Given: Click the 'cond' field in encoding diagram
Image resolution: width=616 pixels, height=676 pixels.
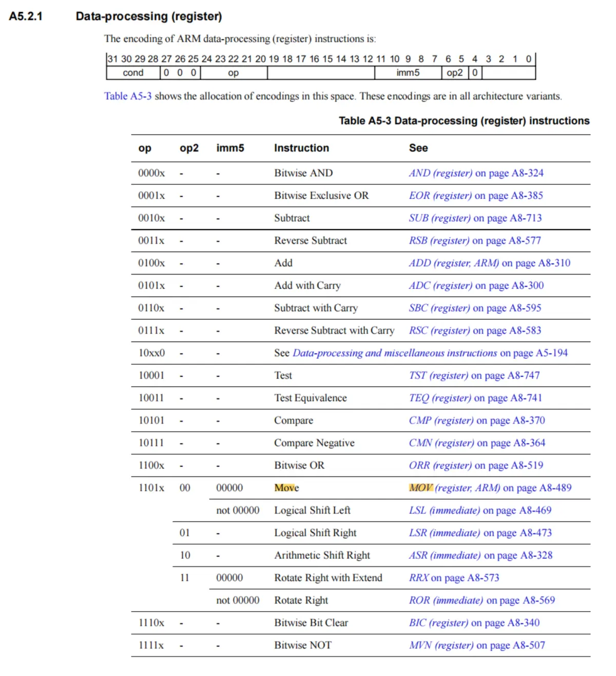Looking at the screenshot, I should [133, 73].
